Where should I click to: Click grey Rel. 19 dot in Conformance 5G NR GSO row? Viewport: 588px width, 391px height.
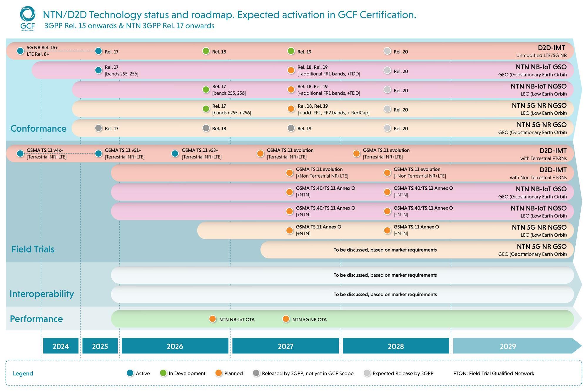pos(291,128)
